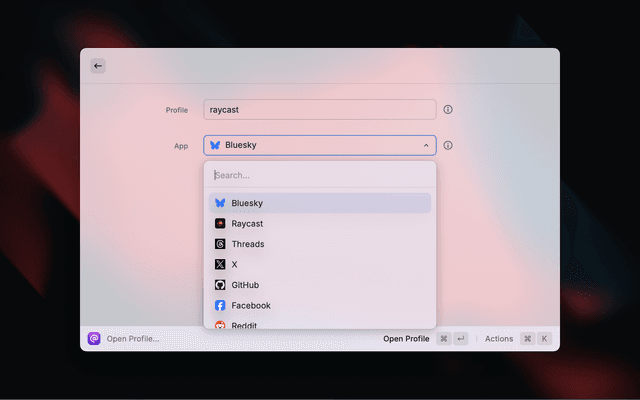Viewport: 640px width, 400px height.
Task: Focus the Search field in dropdown
Action: [320, 175]
